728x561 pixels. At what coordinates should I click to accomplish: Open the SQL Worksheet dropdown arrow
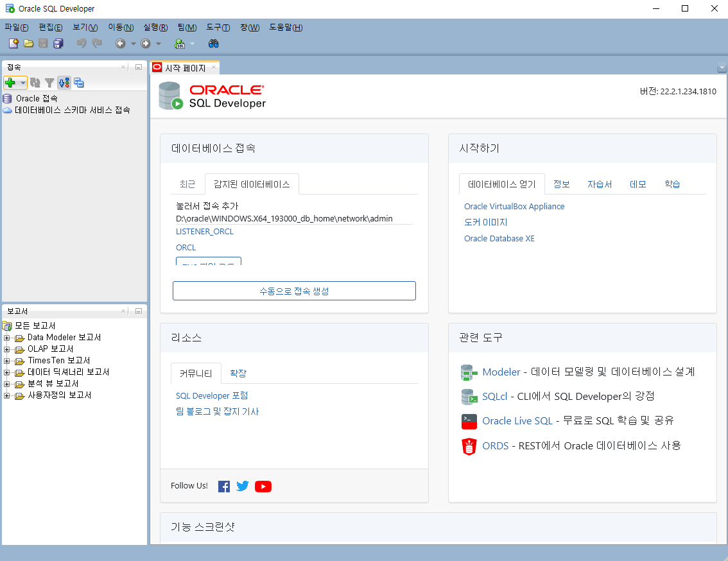(x=192, y=44)
